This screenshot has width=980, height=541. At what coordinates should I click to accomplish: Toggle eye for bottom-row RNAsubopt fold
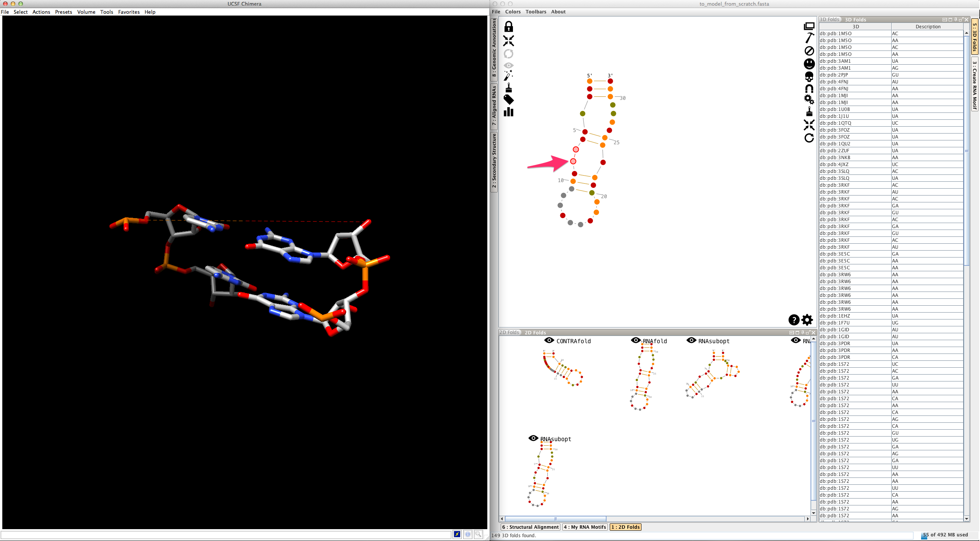point(533,438)
